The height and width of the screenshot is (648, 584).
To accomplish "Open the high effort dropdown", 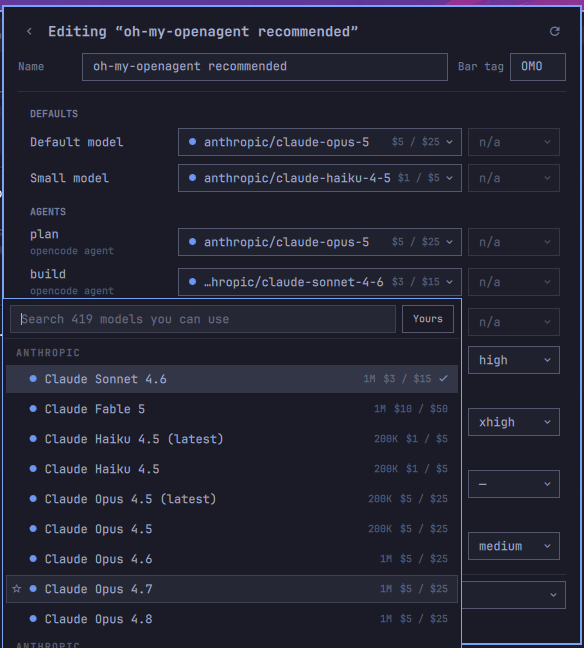I will tap(514, 360).
